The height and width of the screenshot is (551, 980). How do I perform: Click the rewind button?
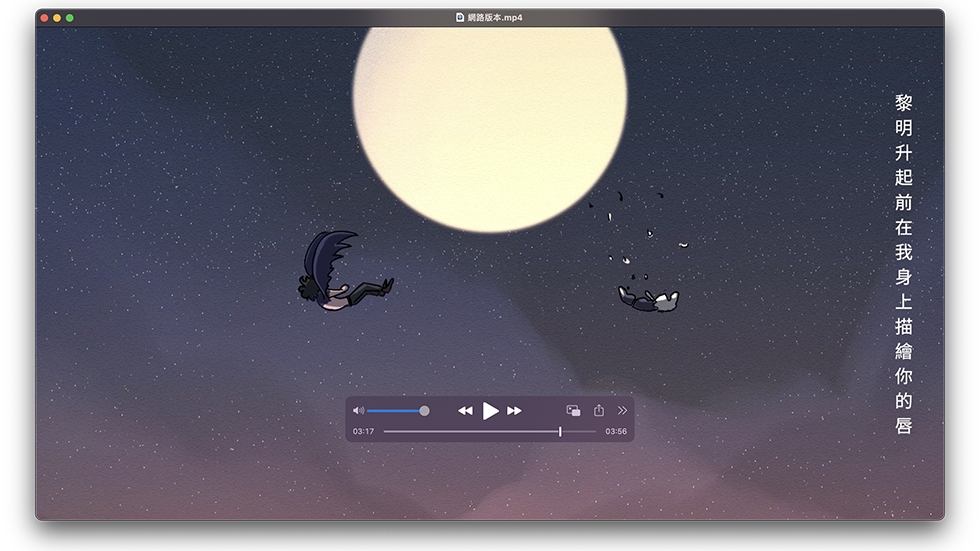click(x=465, y=411)
